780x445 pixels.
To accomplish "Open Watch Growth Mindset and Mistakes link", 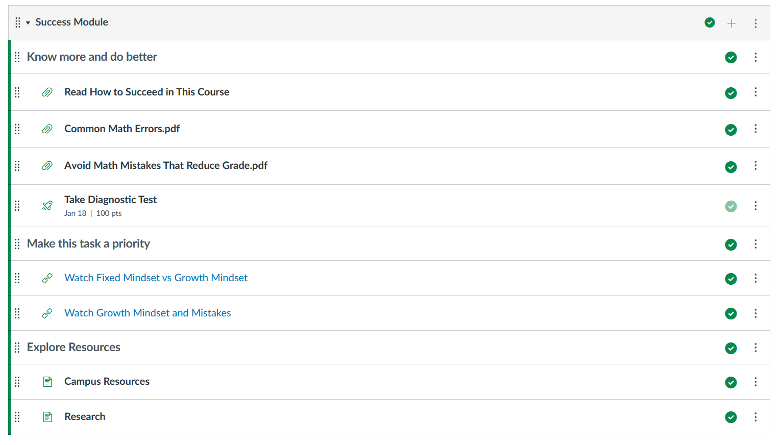I will (148, 313).
